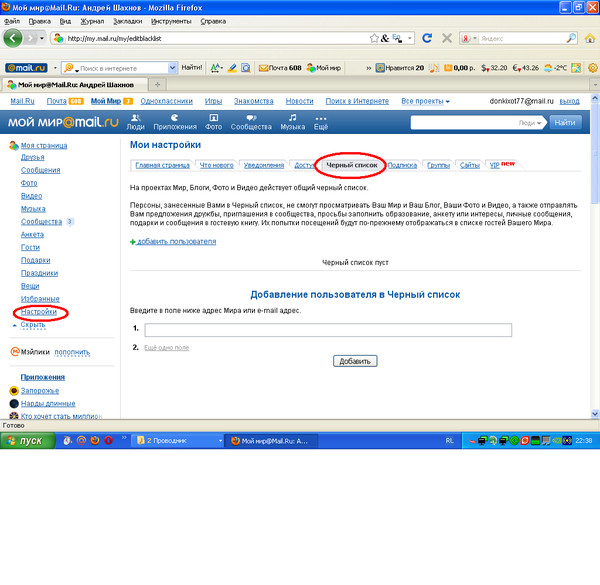Image resolution: width=600 pixels, height=585 pixels.
Task: Open the Журнал menu
Action: point(92,21)
